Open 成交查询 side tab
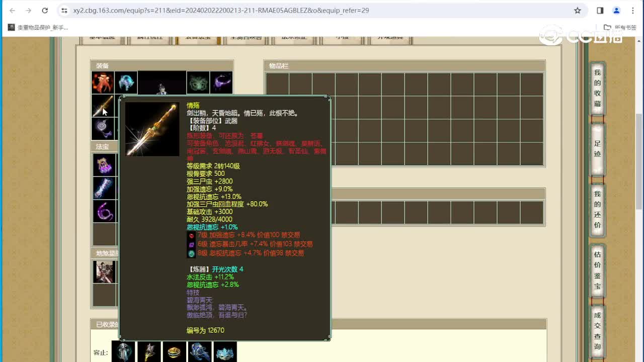This screenshot has height=362, width=644. [597, 331]
